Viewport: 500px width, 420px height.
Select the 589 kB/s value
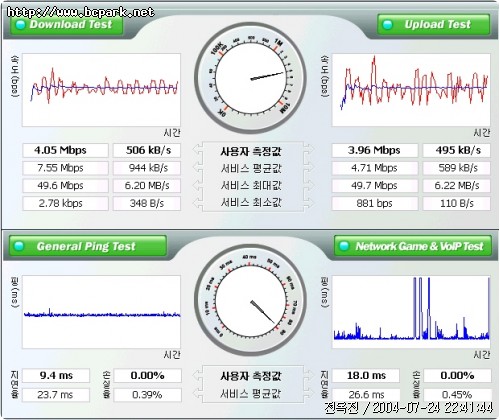(457, 168)
